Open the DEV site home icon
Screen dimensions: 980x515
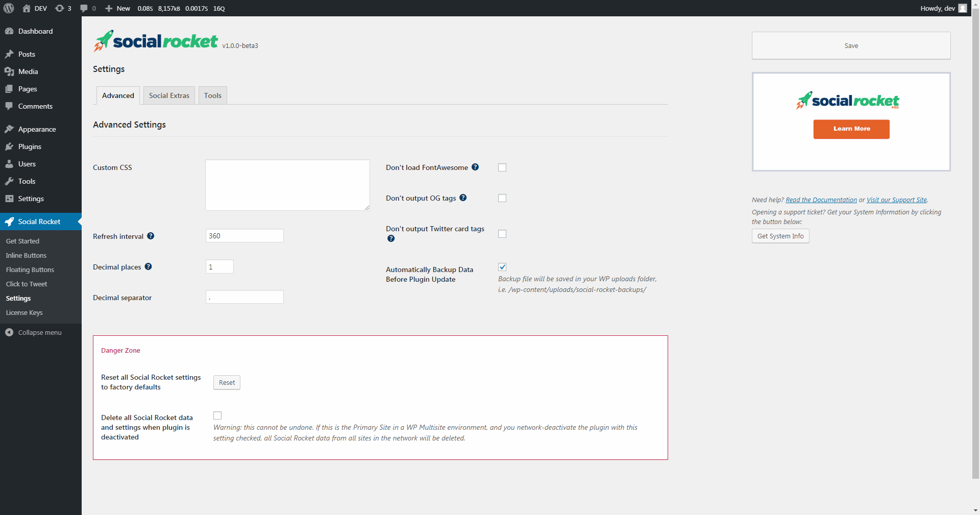(27, 8)
